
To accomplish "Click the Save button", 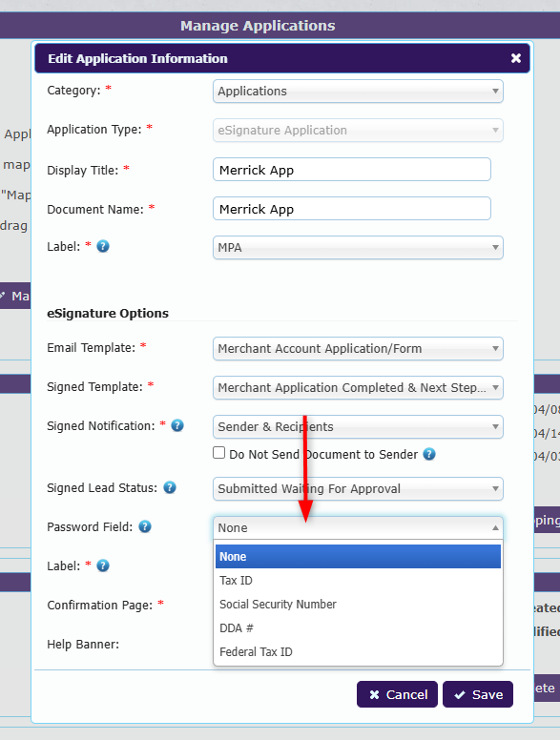I will tap(478, 694).
